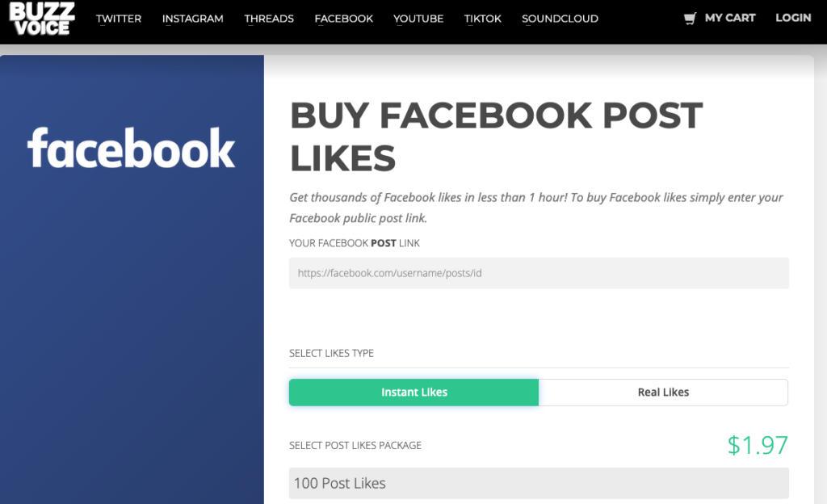Click the Login link

click(793, 18)
